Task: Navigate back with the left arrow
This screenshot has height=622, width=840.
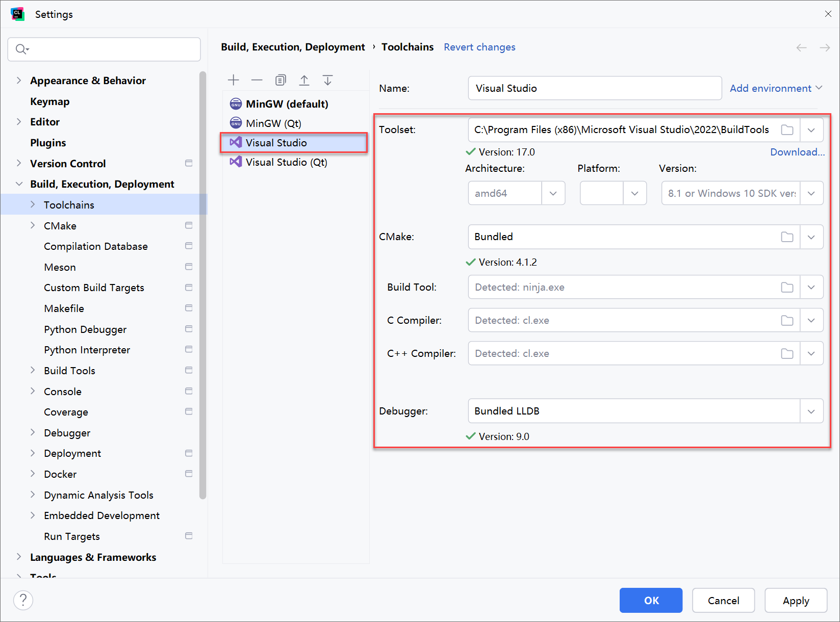Action: tap(801, 47)
